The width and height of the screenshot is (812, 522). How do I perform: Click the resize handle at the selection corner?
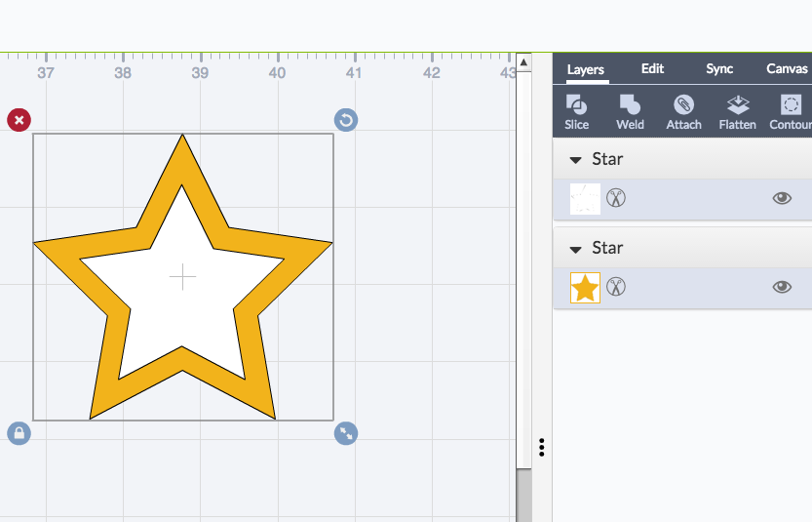pyautogui.click(x=346, y=433)
